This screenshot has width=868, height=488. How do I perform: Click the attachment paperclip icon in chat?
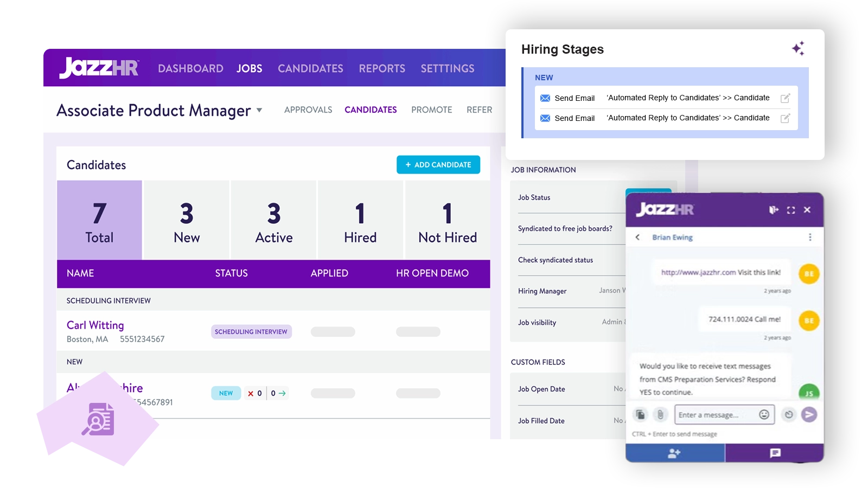tap(660, 415)
